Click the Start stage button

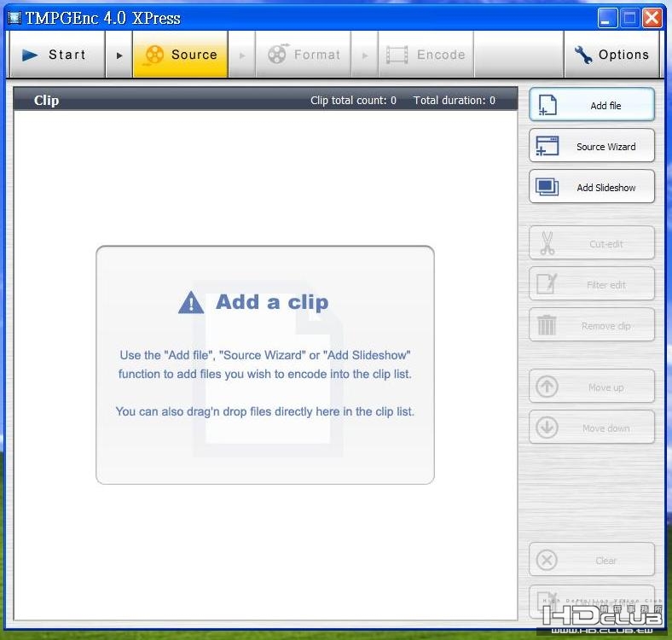pyautogui.click(x=57, y=55)
